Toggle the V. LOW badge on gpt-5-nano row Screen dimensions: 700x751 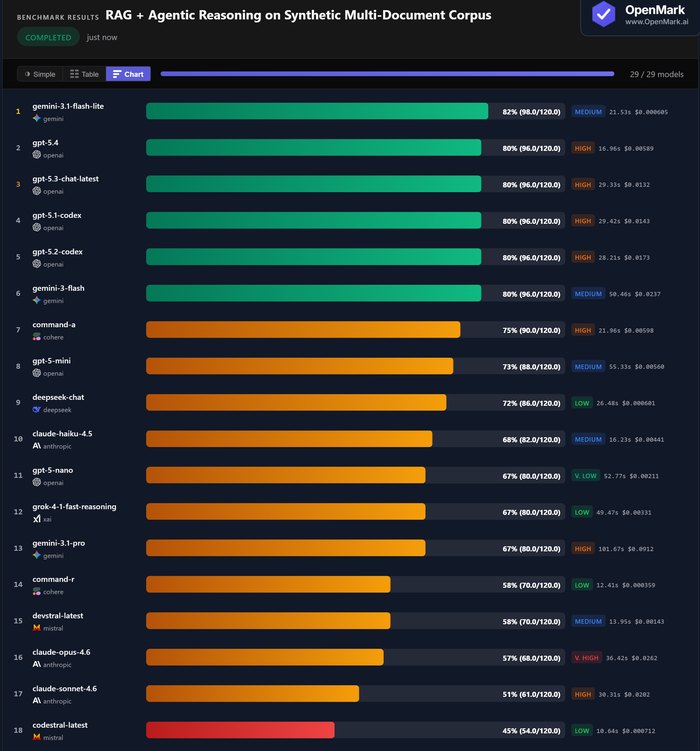click(585, 475)
